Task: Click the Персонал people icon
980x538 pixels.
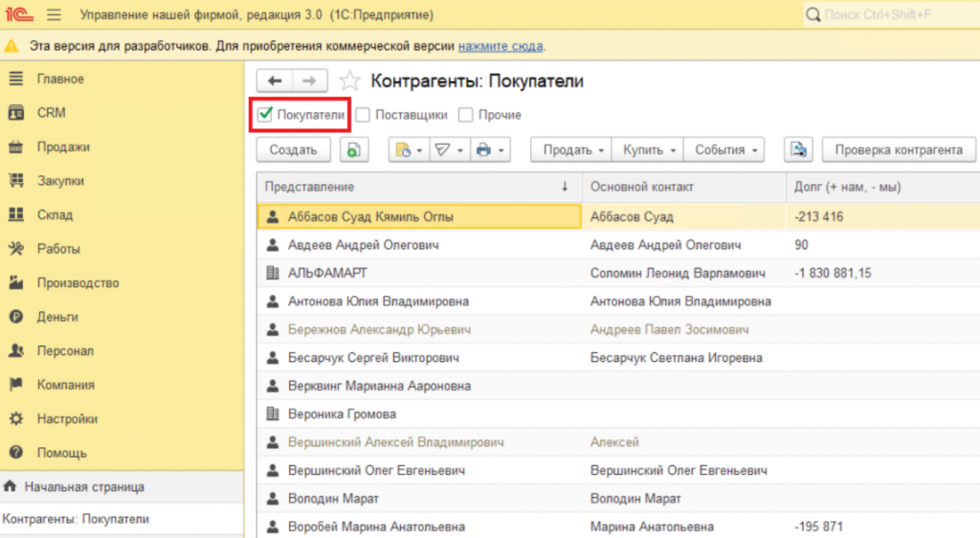Action: 16,350
